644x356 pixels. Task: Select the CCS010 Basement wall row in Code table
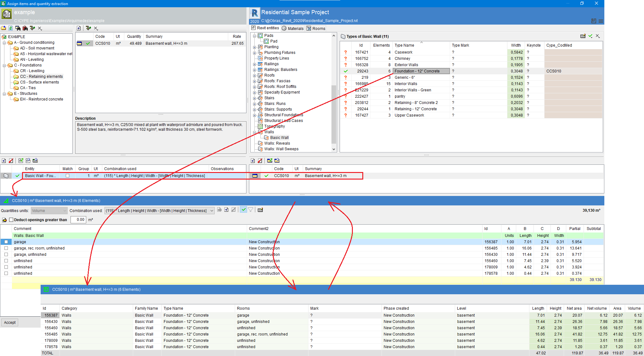pyautogui.click(x=161, y=43)
